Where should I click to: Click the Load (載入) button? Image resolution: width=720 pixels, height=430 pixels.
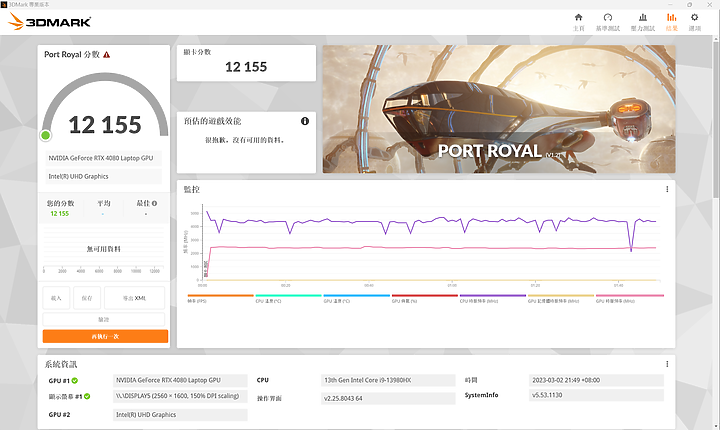tap(56, 298)
